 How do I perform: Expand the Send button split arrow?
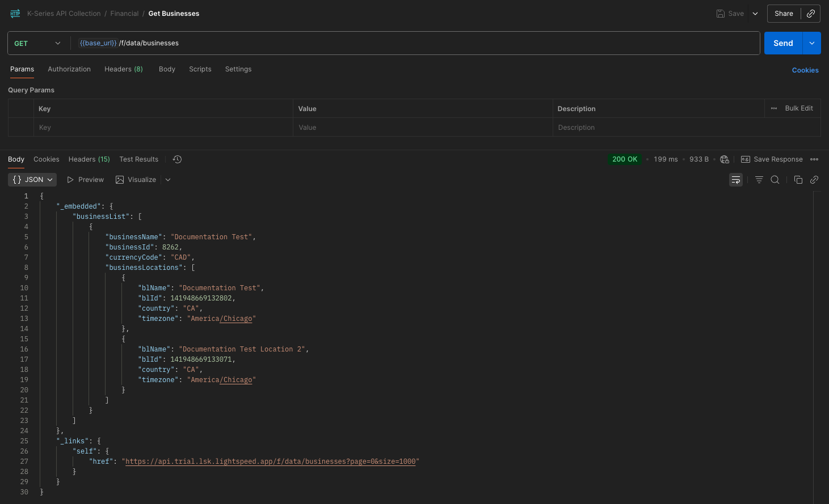click(811, 43)
